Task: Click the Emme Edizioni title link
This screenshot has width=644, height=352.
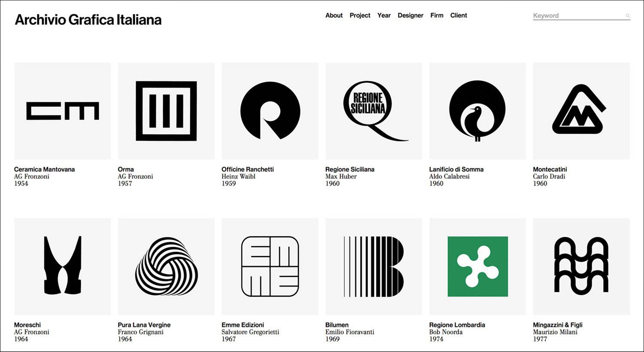Action: (243, 325)
